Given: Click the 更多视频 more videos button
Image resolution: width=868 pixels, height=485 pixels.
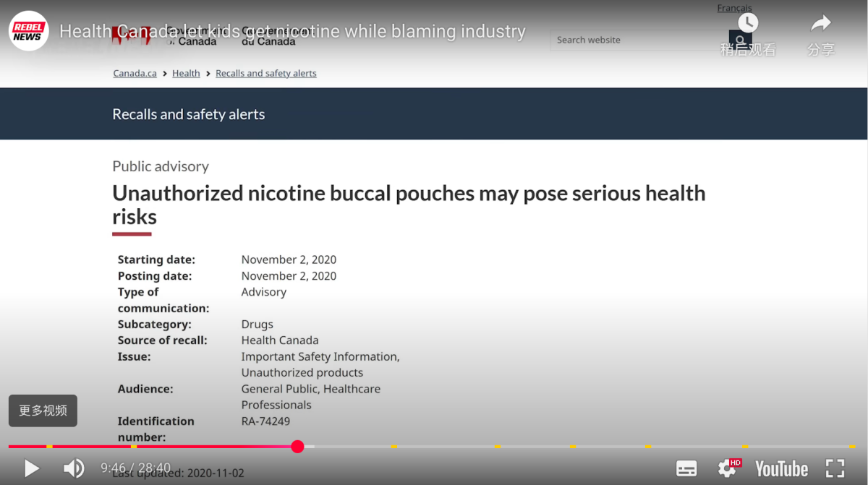Looking at the screenshot, I should (x=43, y=411).
